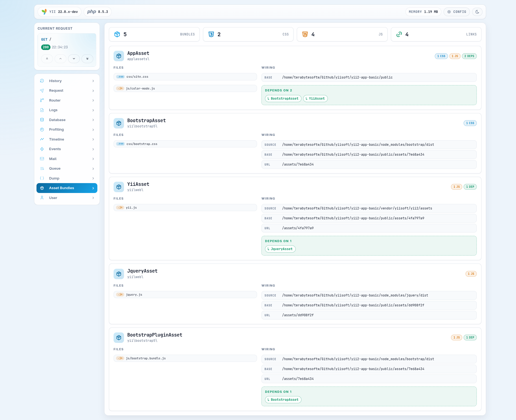
Task: Click the Yii logo icon
Action: (x=44, y=12)
